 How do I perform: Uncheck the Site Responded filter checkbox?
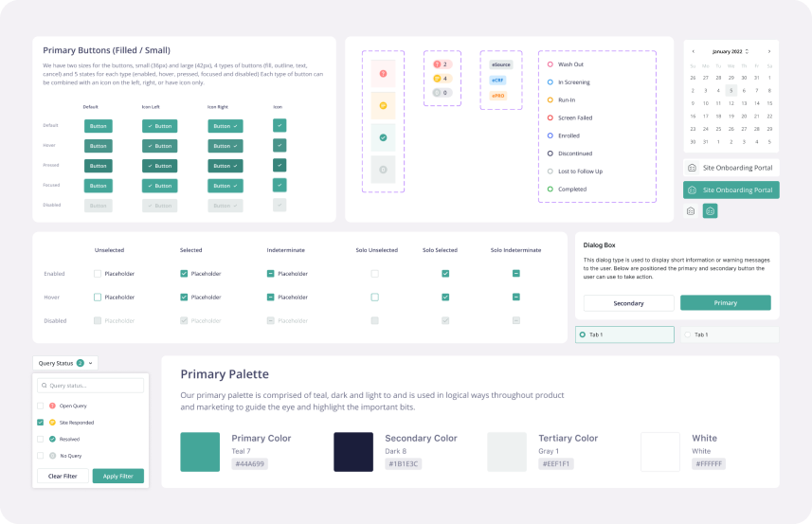40,423
